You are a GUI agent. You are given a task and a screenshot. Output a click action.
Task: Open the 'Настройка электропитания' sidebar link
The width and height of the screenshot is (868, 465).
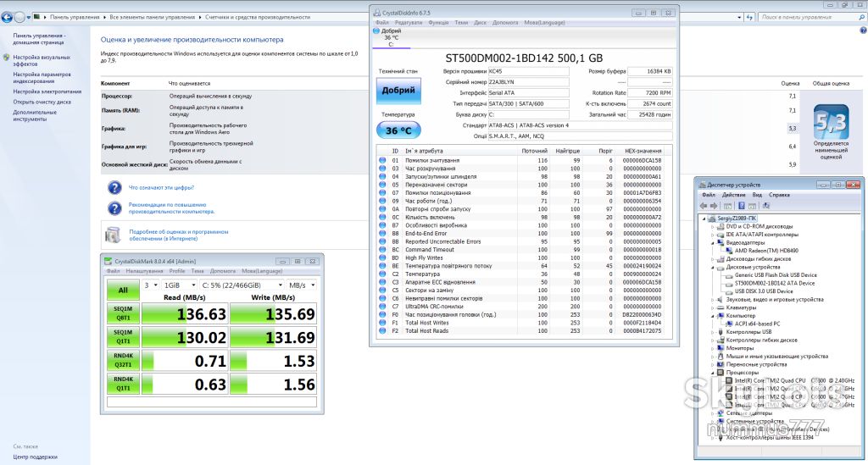47,91
